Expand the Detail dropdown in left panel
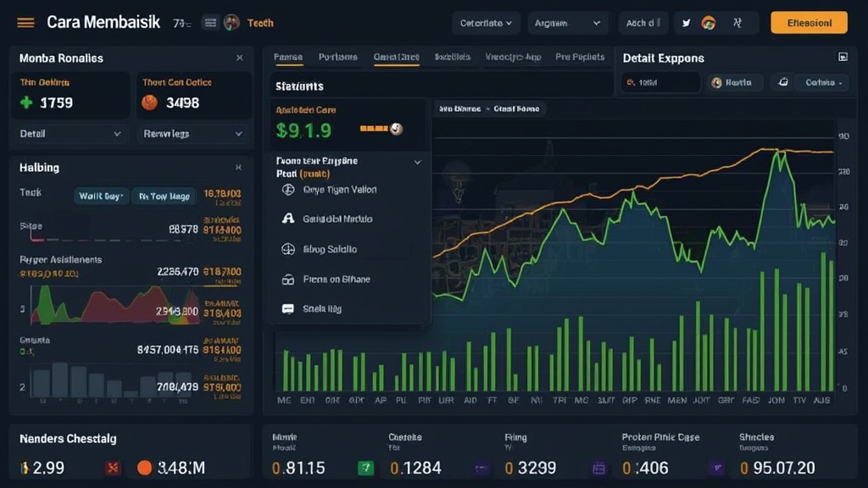Viewport: 868px width, 488px height. tap(70, 134)
